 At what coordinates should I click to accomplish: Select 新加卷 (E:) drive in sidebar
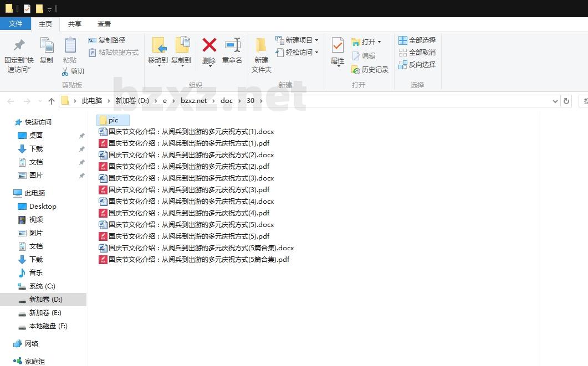click(x=45, y=313)
